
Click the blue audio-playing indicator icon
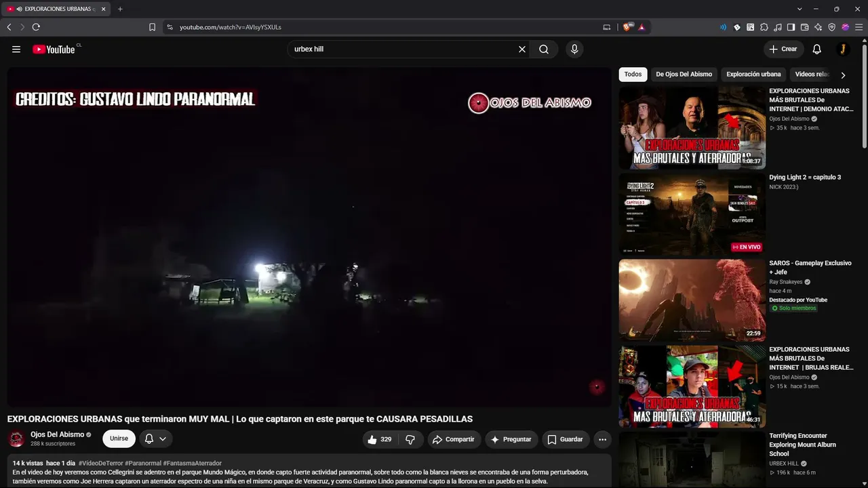723,27
